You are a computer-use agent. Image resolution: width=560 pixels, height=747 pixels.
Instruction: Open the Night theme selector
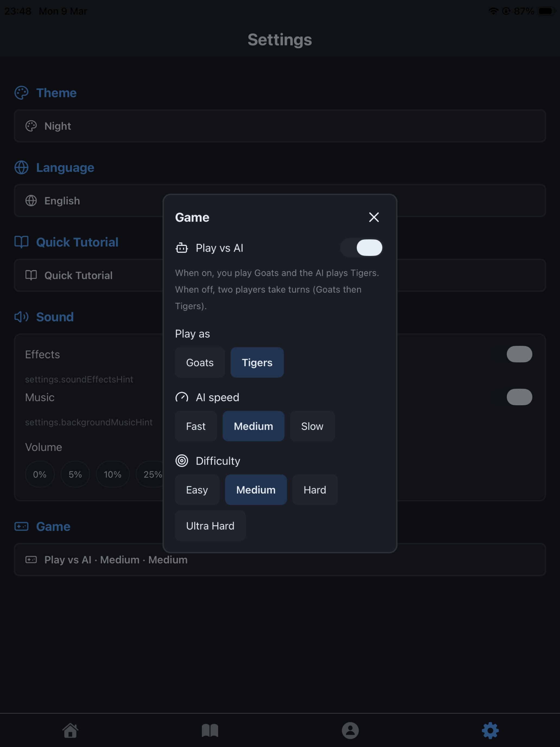[x=280, y=126]
